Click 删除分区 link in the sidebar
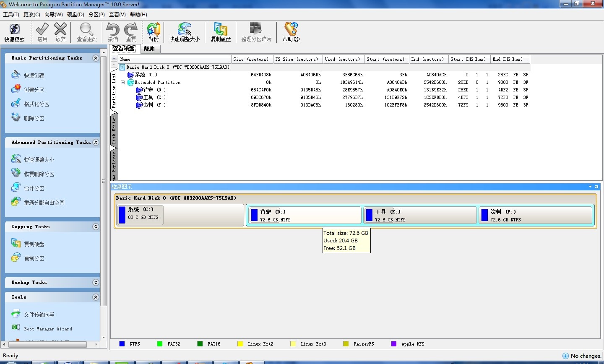 (x=34, y=118)
